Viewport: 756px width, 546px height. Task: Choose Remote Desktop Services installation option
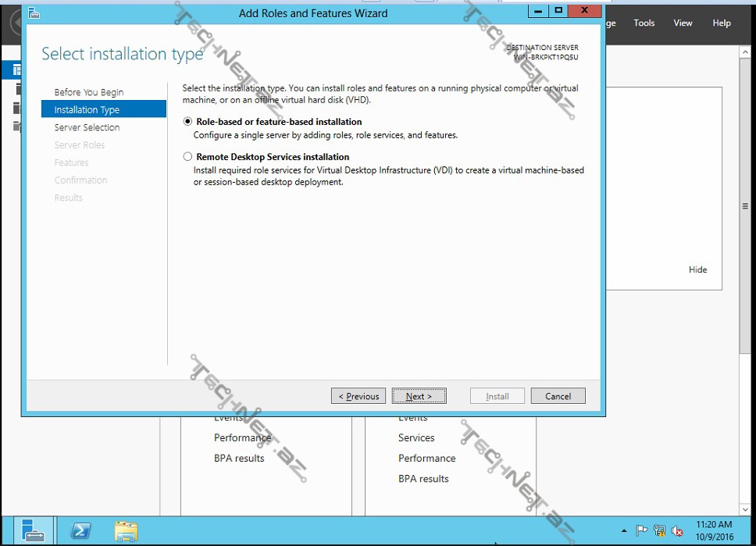point(187,157)
